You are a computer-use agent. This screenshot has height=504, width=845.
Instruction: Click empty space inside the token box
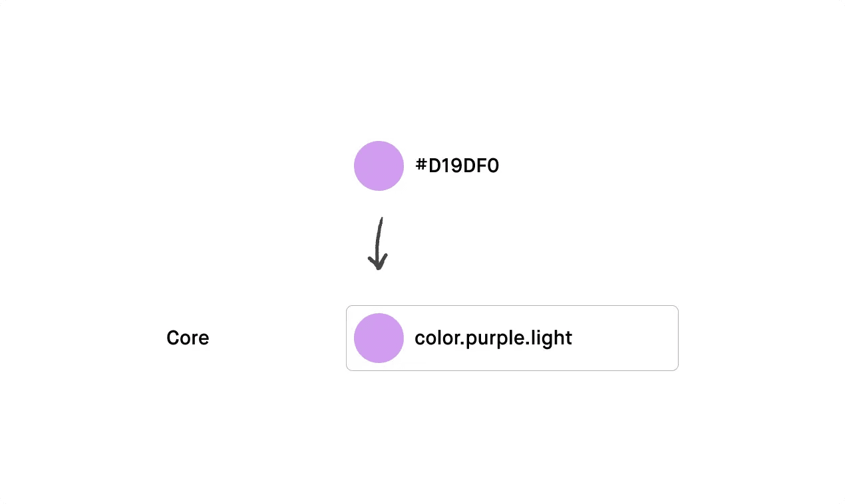[625, 338]
